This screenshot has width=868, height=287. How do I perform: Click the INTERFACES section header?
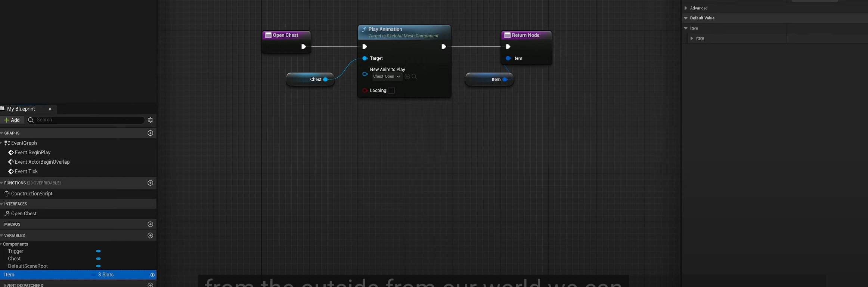coord(78,204)
